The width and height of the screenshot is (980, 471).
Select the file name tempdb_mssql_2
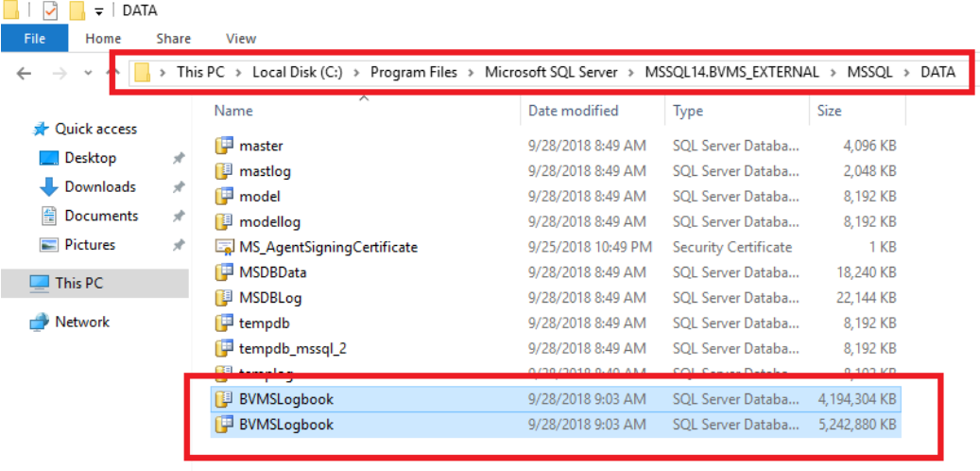pos(293,348)
